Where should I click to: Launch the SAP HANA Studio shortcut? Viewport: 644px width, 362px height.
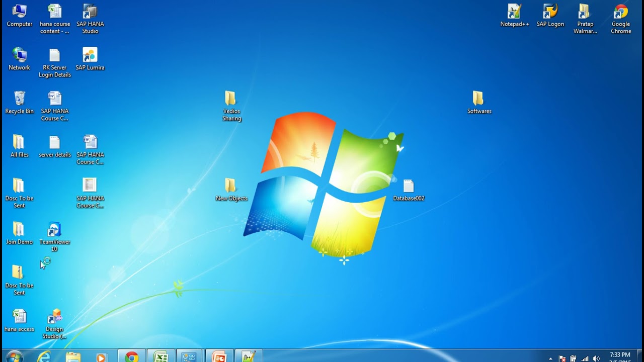[90, 19]
